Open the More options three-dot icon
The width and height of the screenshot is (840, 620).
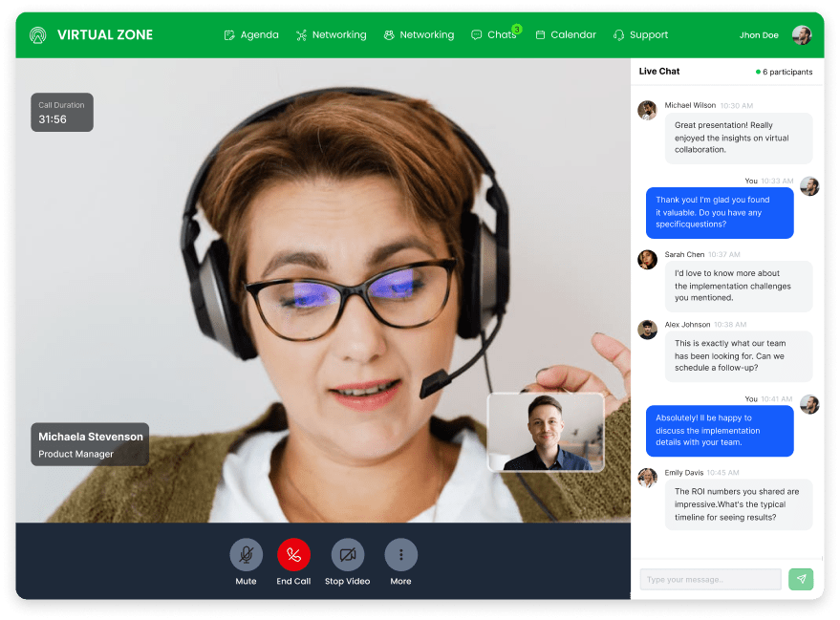click(400, 553)
